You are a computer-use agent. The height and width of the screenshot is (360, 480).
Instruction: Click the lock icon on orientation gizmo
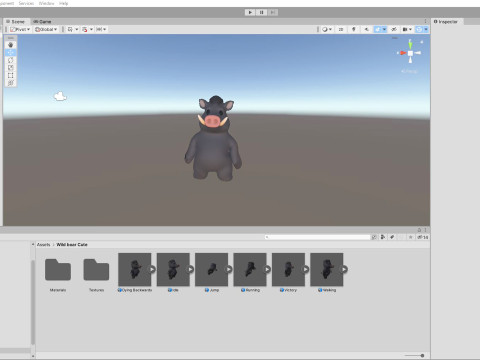coord(422,42)
